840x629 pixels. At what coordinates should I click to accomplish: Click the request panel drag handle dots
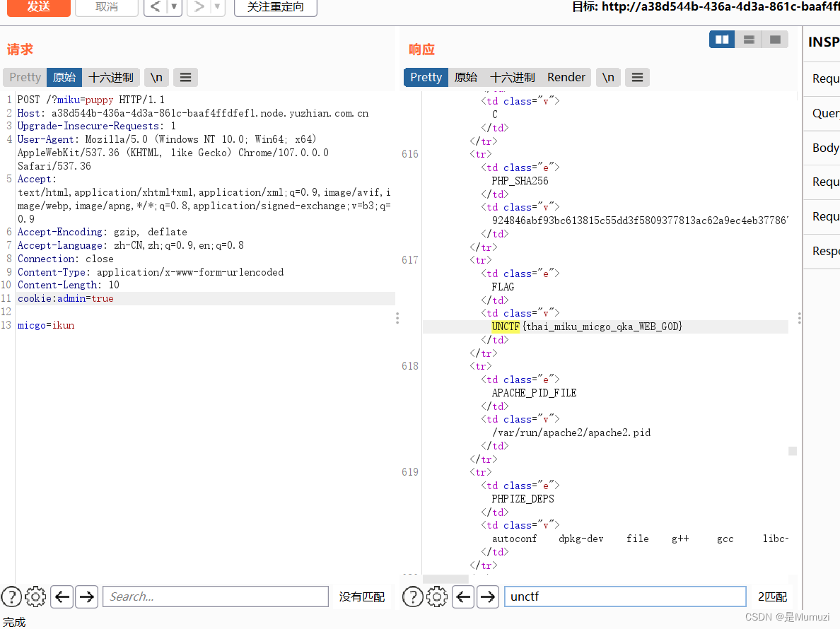point(397,318)
